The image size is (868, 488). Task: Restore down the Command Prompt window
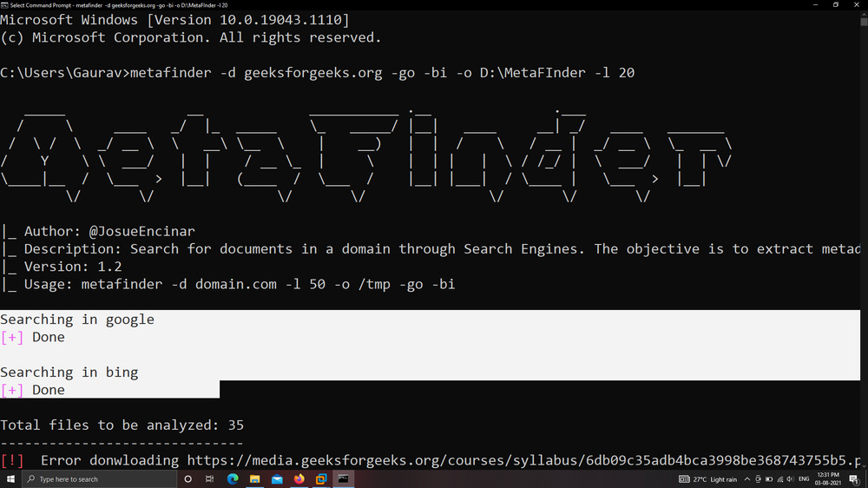[836, 5]
